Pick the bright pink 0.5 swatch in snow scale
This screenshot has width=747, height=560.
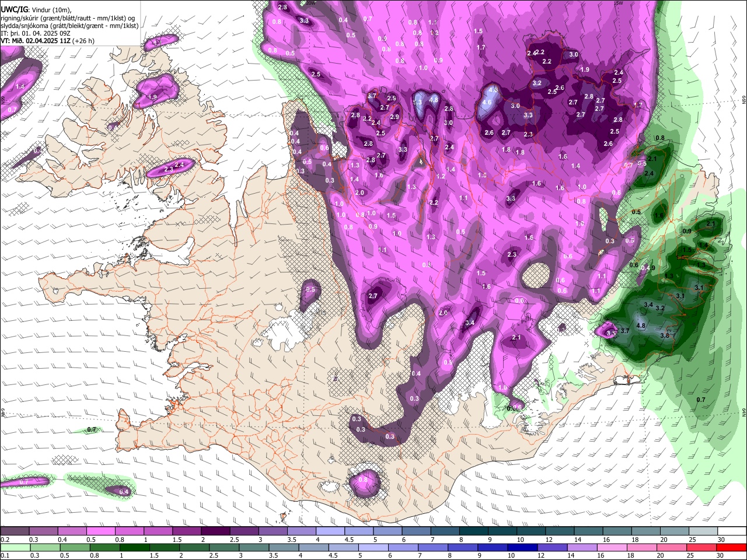[100, 531]
